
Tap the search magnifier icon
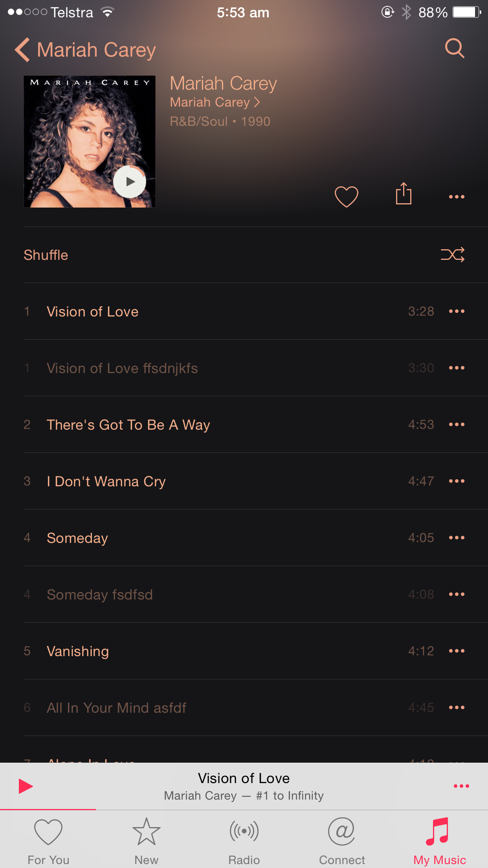455,48
